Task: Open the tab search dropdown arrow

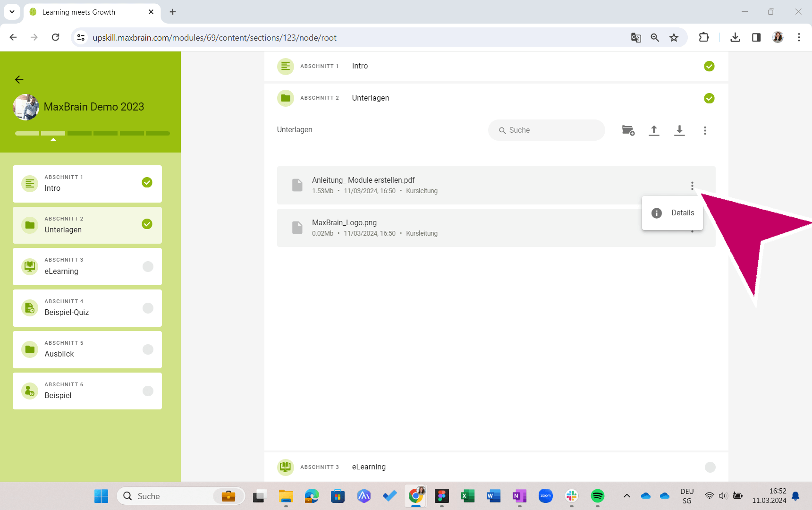Action: tap(12, 12)
